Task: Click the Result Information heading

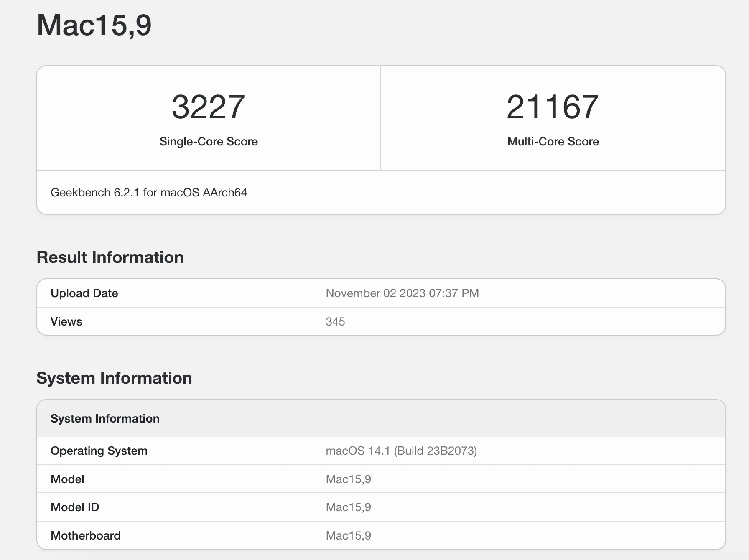Action: 110,257
